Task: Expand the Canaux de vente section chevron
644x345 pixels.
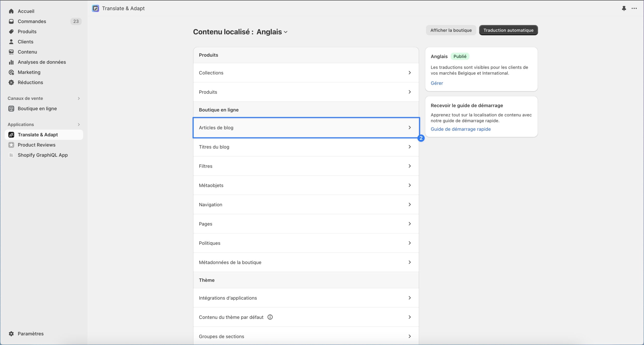Action: [79, 98]
